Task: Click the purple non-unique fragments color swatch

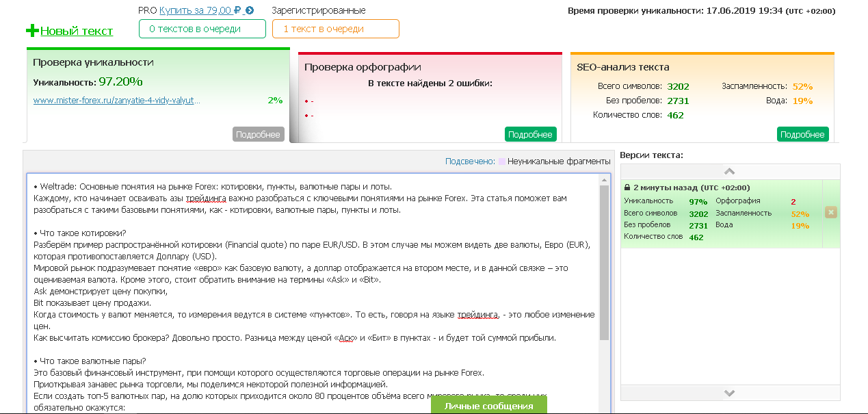Action: [x=502, y=161]
